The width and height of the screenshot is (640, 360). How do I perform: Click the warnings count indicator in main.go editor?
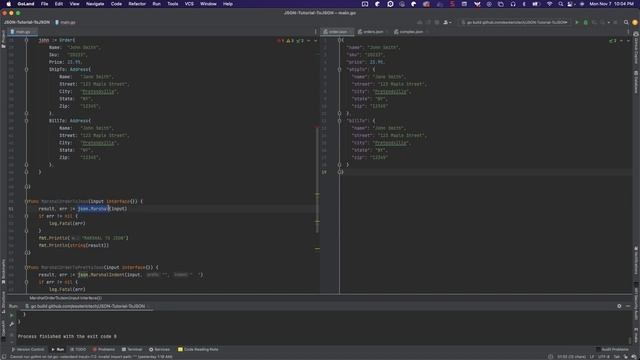click(x=290, y=40)
